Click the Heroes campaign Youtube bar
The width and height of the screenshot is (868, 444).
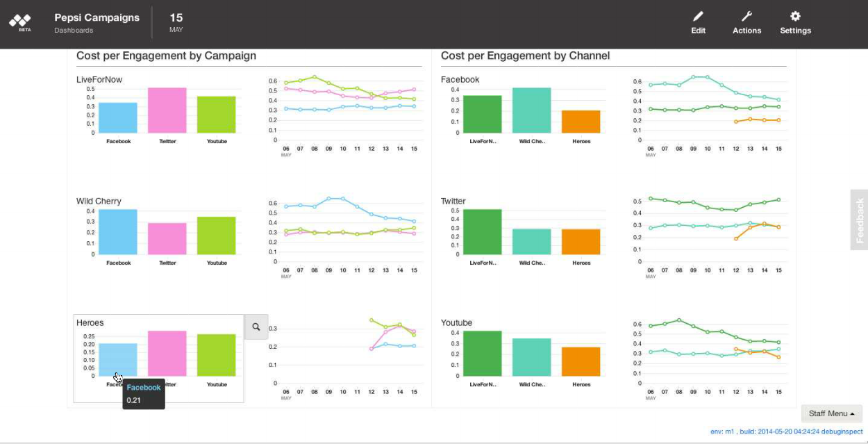(x=217, y=355)
